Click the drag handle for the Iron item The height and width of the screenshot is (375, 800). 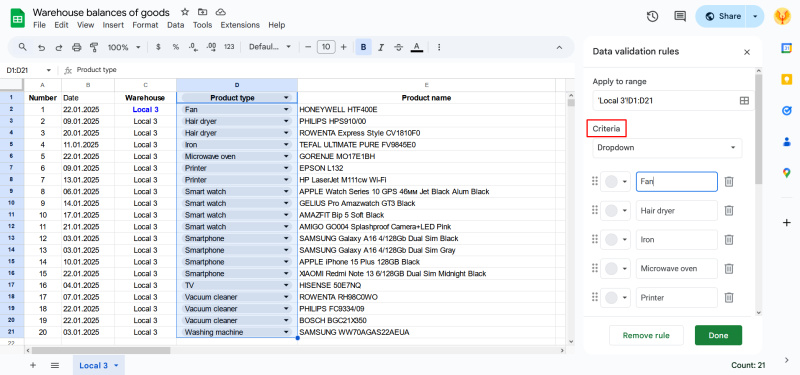coord(594,239)
